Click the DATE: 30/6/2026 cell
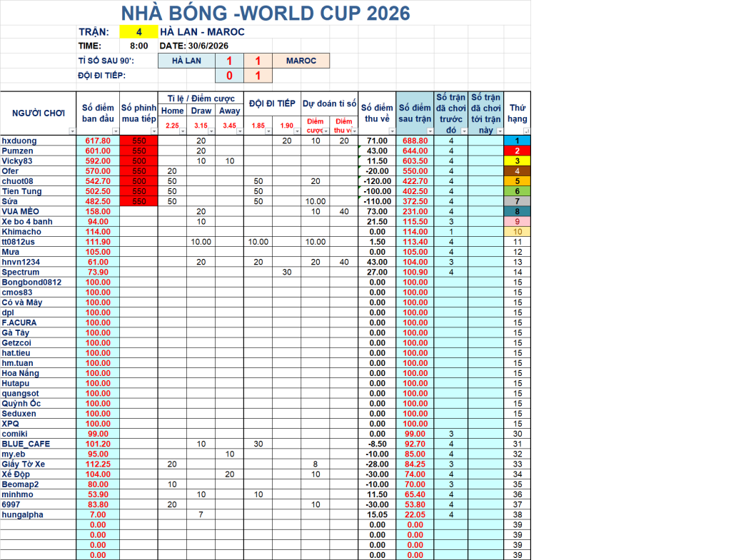The width and height of the screenshot is (731, 560). click(194, 46)
